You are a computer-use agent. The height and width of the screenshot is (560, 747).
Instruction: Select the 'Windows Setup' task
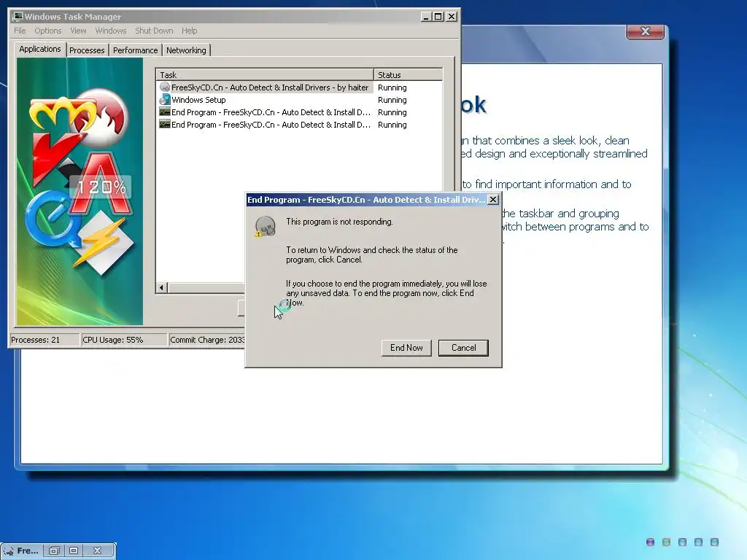[x=193, y=99]
